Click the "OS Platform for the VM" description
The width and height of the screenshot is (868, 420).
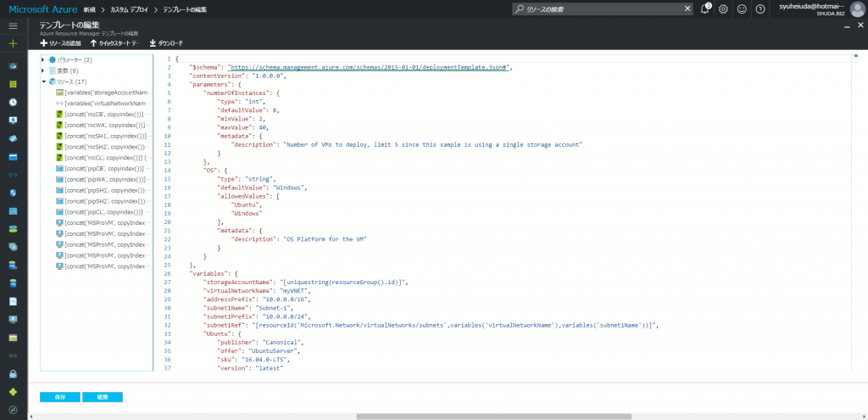[325, 239]
